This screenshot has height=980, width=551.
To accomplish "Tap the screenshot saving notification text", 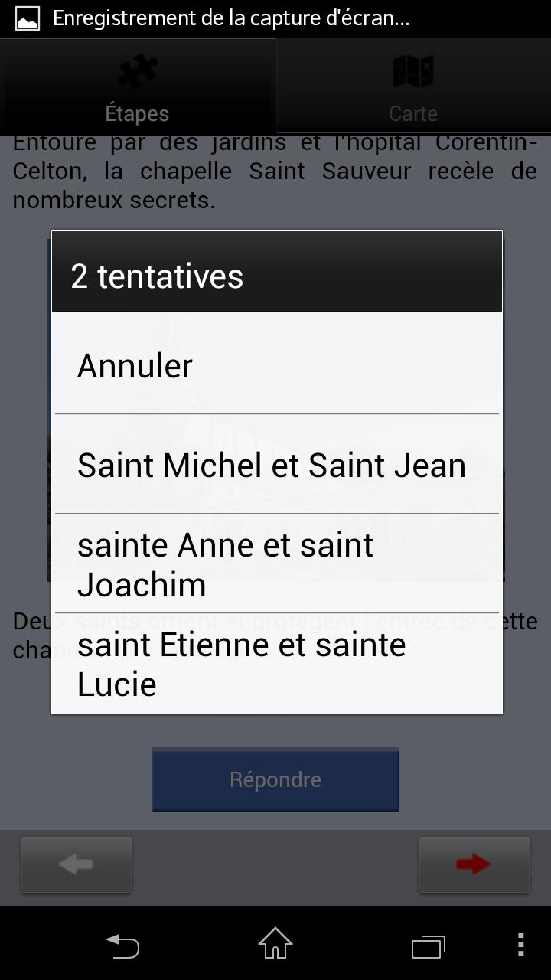I will pos(231,18).
